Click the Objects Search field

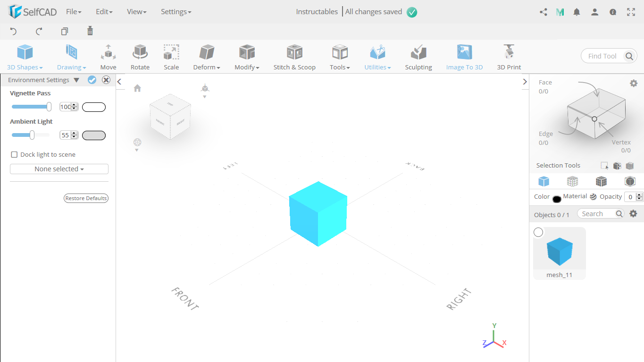597,214
